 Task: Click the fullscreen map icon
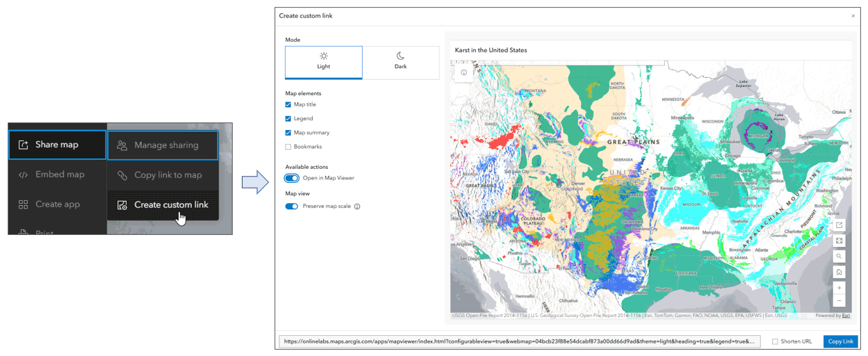tap(840, 241)
